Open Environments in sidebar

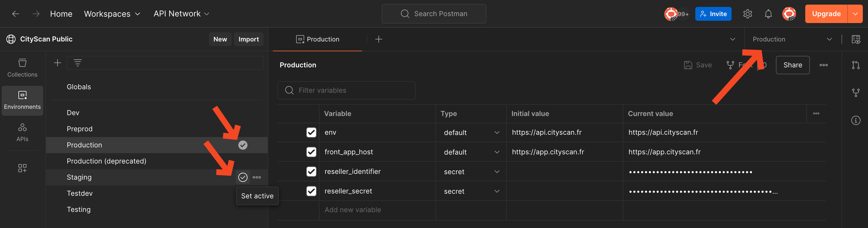[22, 100]
